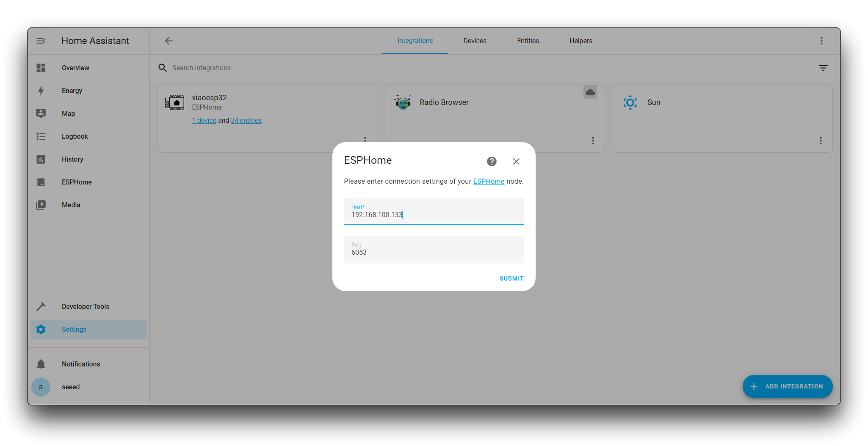Open the top-right overflow menu
Viewport: 868px width, 446px height.
[821, 41]
